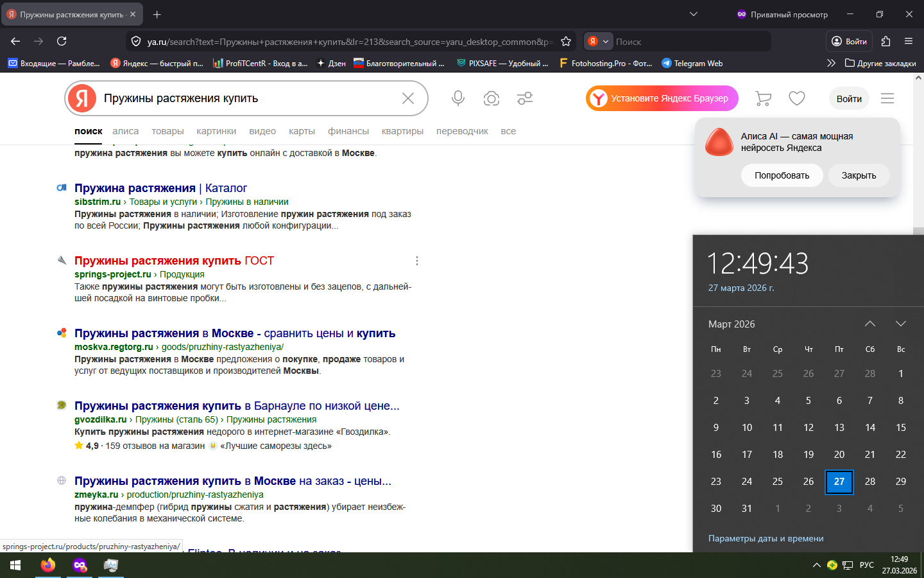Sign in with the Yandex Войти button
This screenshot has height=578, width=924.
pyautogui.click(x=849, y=98)
